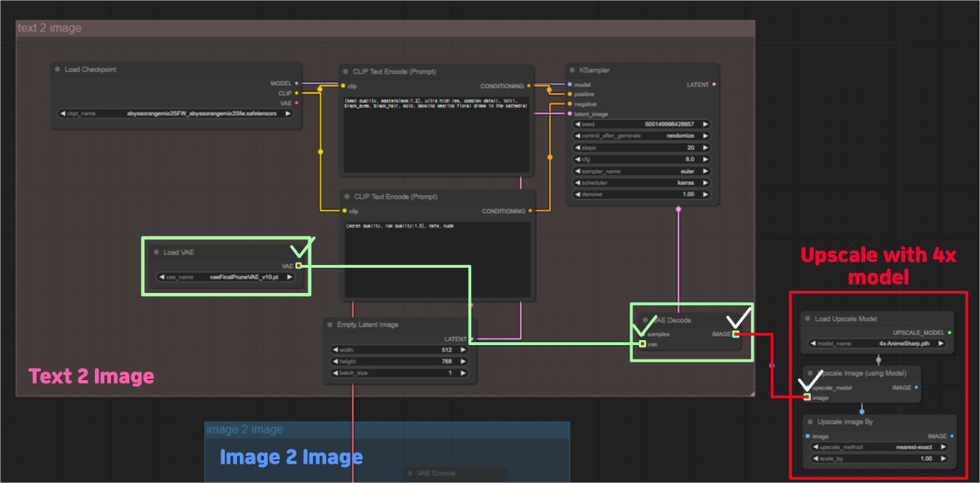Increase seed with its right arrow
The width and height of the screenshot is (980, 483).
(706, 124)
